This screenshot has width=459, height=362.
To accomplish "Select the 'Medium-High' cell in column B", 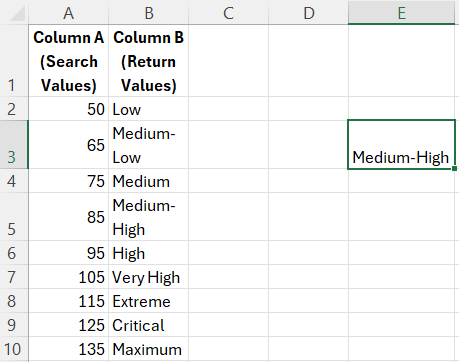I will coord(149,217).
